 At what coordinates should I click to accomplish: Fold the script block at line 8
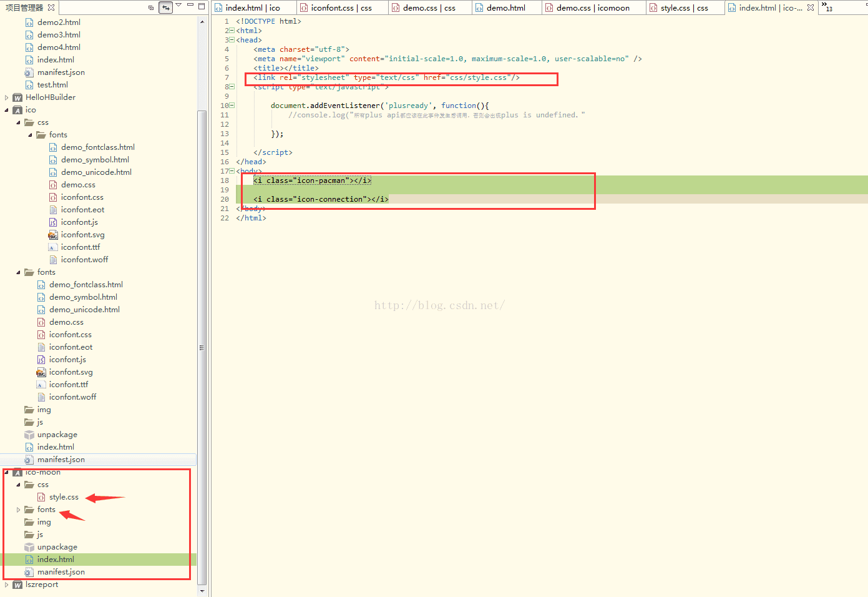pos(232,87)
